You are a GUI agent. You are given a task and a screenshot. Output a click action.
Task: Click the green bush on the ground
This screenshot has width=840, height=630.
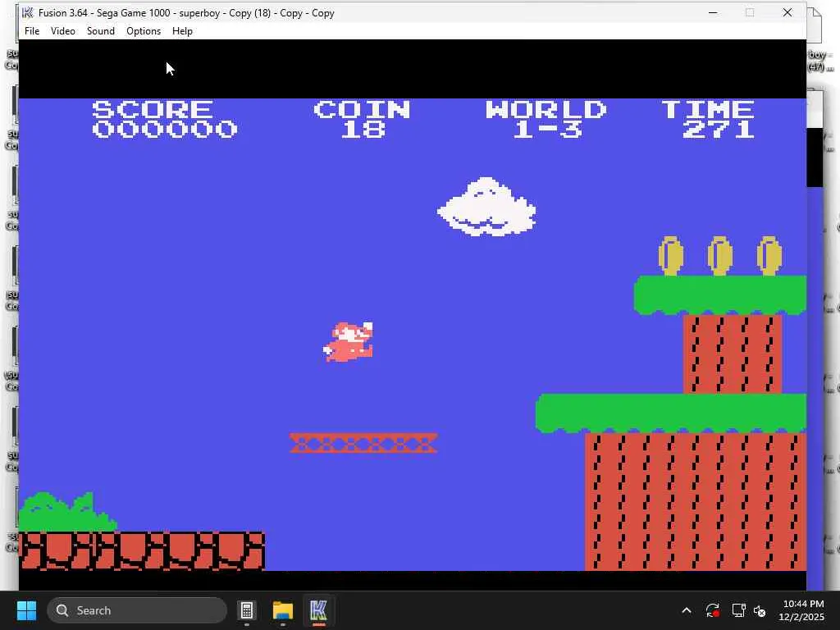67,512
